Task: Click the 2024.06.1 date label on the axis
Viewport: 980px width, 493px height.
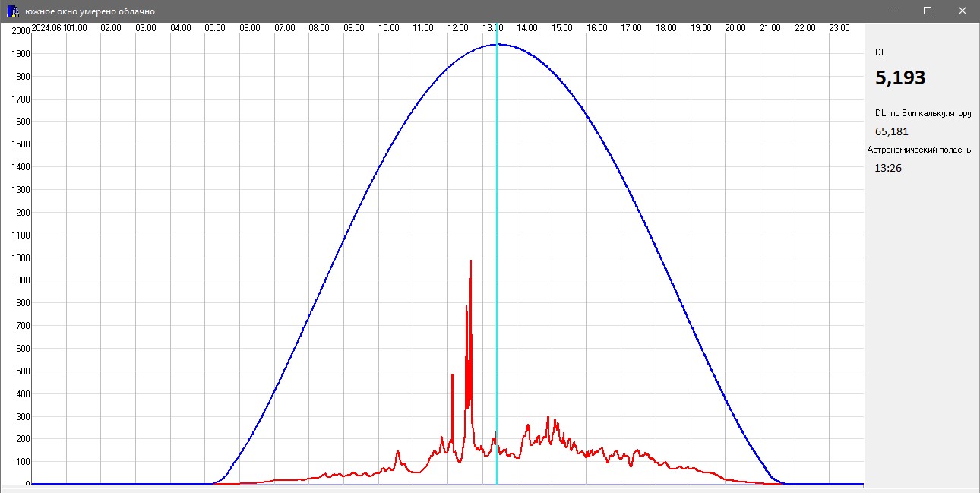Action: (x=49, y=28)
